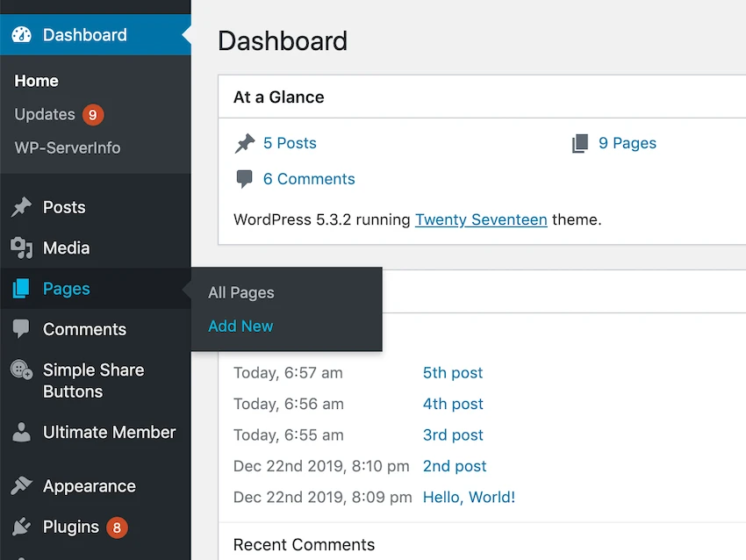Click the Simple Share Buttons icon
The image size is (746, 560).
pyautogui.click(x=21, y=370)
